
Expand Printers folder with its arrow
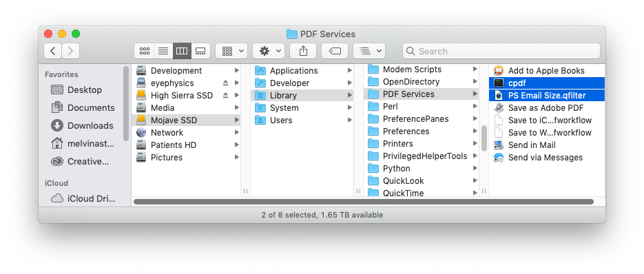(x=475, y=144)
